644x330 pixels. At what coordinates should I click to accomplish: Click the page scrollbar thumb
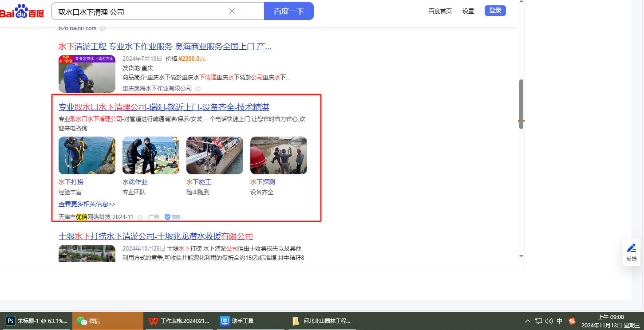coord(522,104)
